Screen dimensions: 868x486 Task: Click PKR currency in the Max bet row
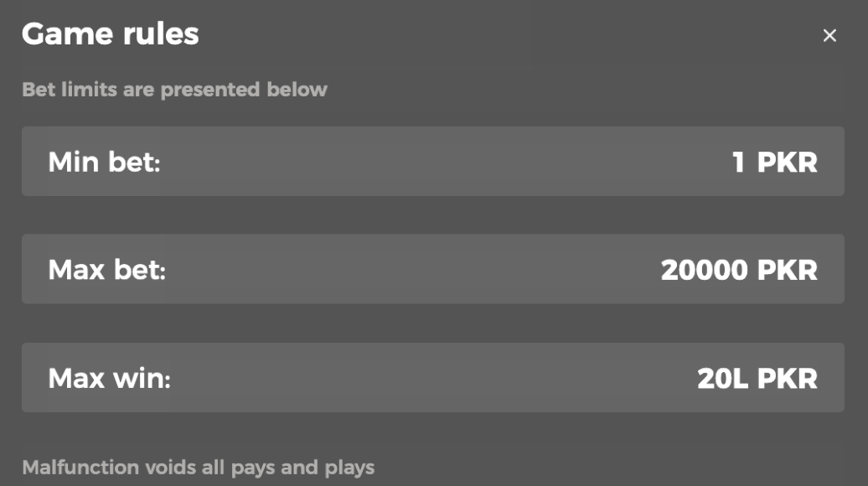(787, 270)
